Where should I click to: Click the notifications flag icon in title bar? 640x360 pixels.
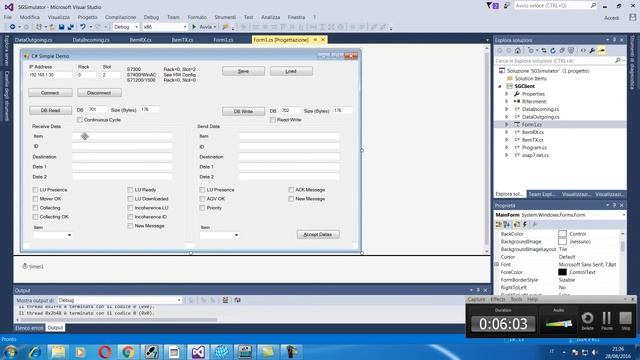(489, 6)
